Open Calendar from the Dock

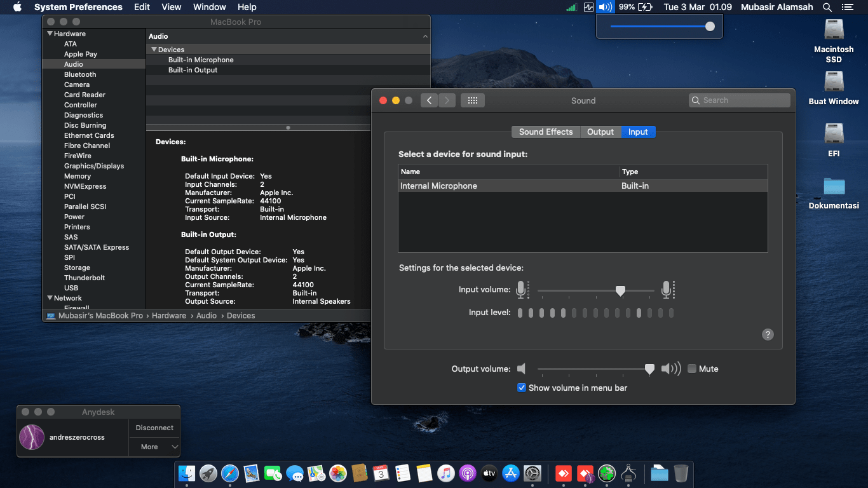coord(381,473)
